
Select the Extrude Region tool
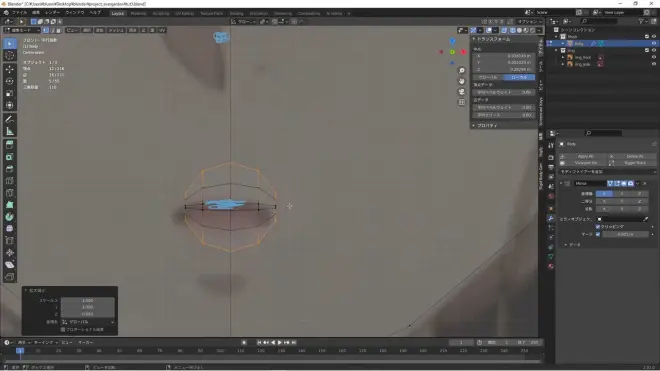[x=10, y=145]
